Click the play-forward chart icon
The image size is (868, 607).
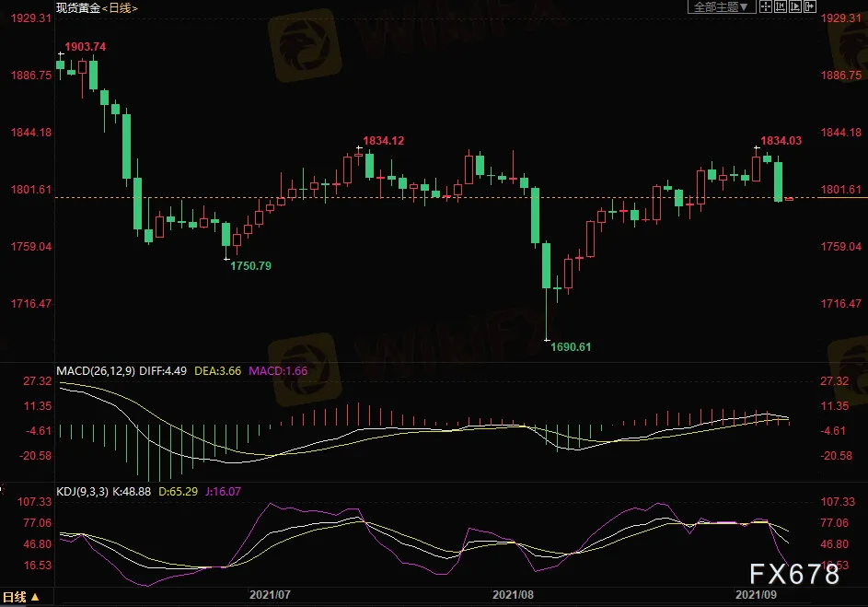[x=795, y=6]
